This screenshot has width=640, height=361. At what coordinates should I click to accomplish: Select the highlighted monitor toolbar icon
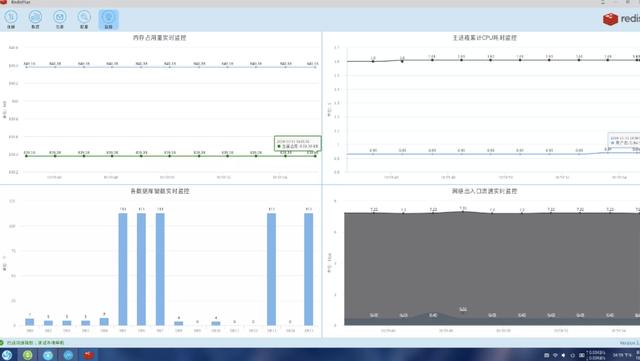(x=109, y=19)
